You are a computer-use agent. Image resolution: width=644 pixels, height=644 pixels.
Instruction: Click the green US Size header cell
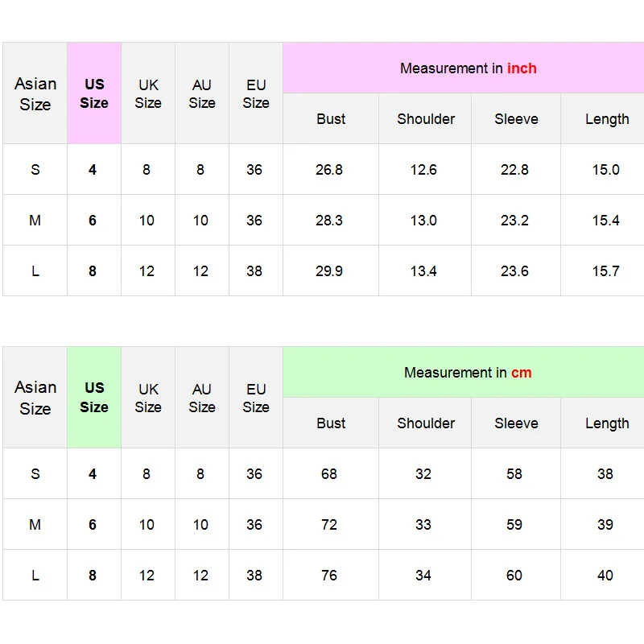pos(94,397)
